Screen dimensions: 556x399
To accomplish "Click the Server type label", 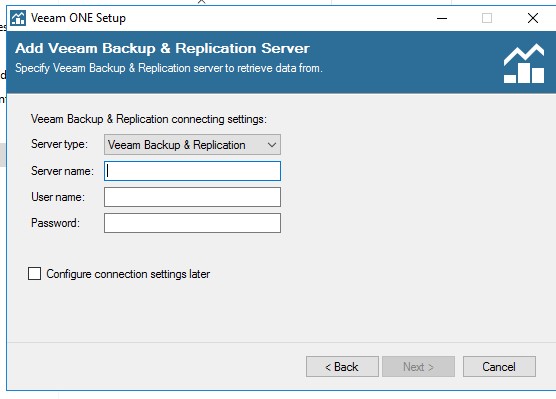I will coord(59,144).
